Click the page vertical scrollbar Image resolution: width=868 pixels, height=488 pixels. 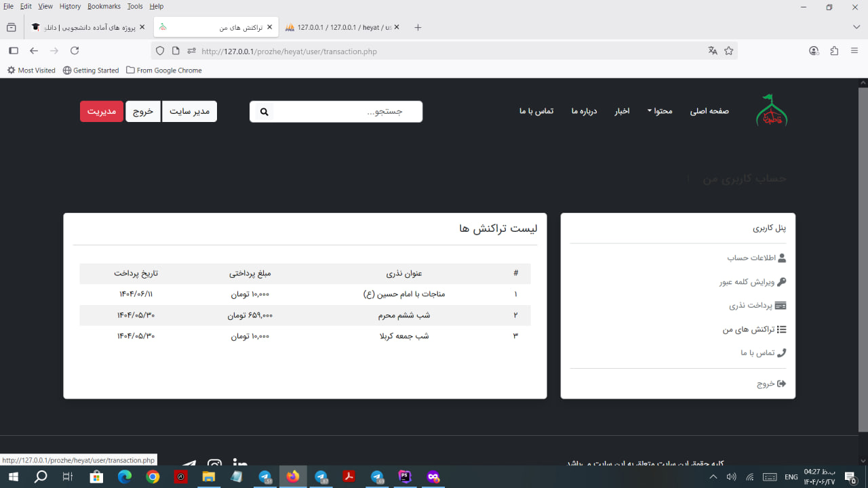click(x=863, y=258)
